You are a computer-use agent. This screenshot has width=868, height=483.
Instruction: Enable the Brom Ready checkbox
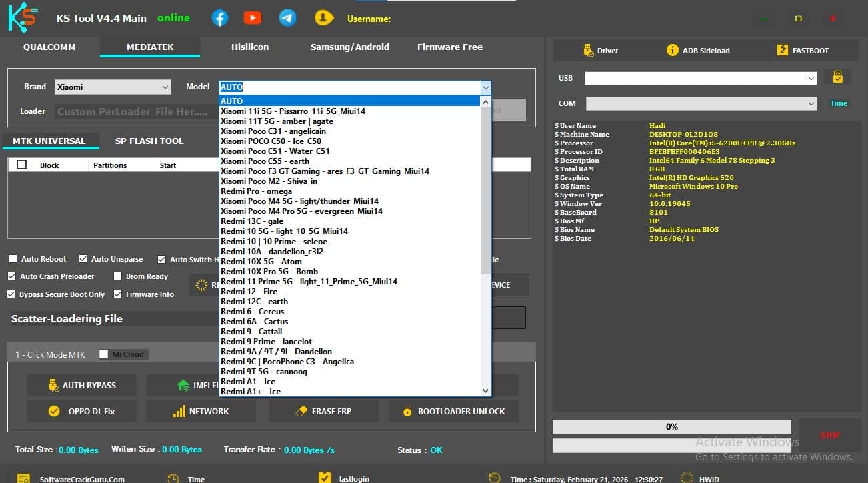[118, 276]
